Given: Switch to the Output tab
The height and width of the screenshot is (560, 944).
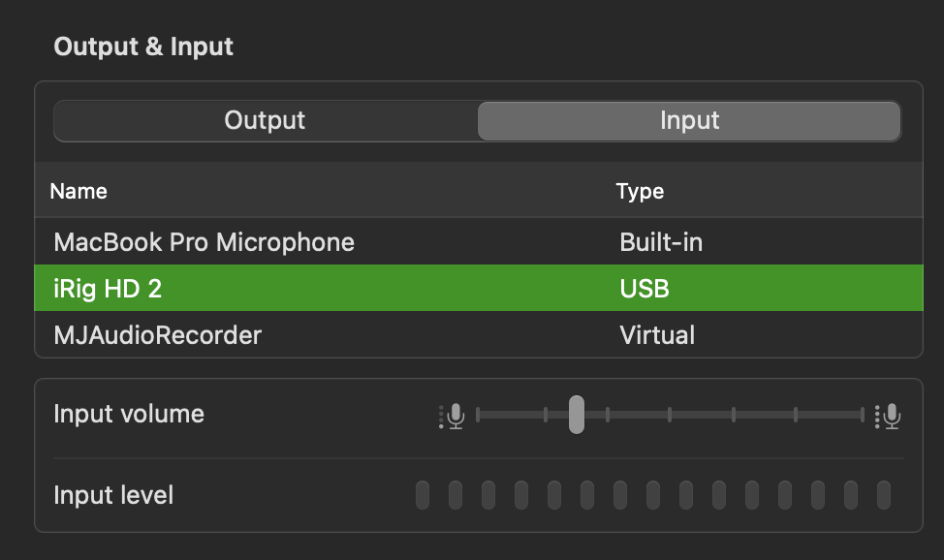Looking at the screenshot, I should coord(265,120).
